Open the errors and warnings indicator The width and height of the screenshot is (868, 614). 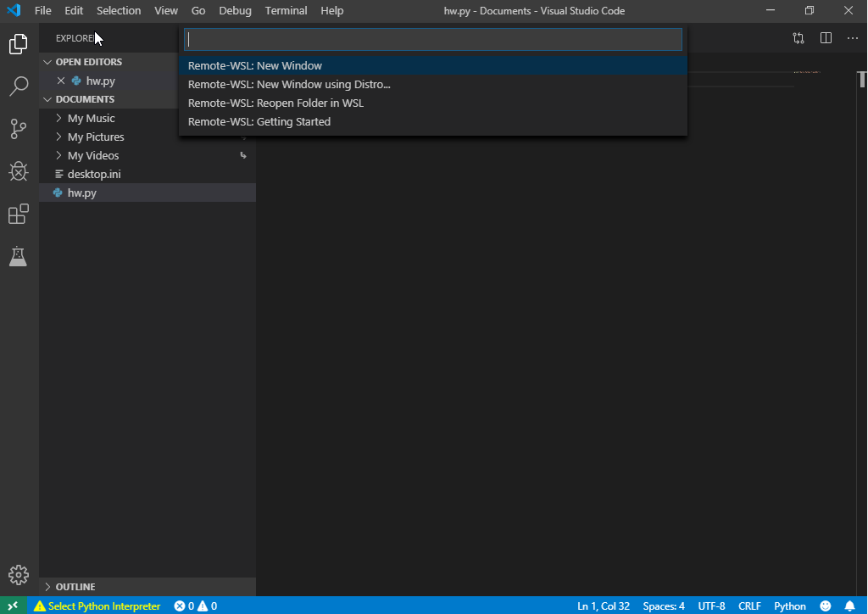click(x=196, y=606)
